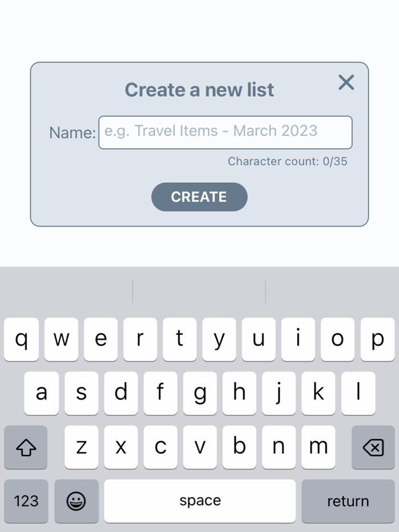Close the Create a new list dialog
The image size is (399, 532).
346,82
